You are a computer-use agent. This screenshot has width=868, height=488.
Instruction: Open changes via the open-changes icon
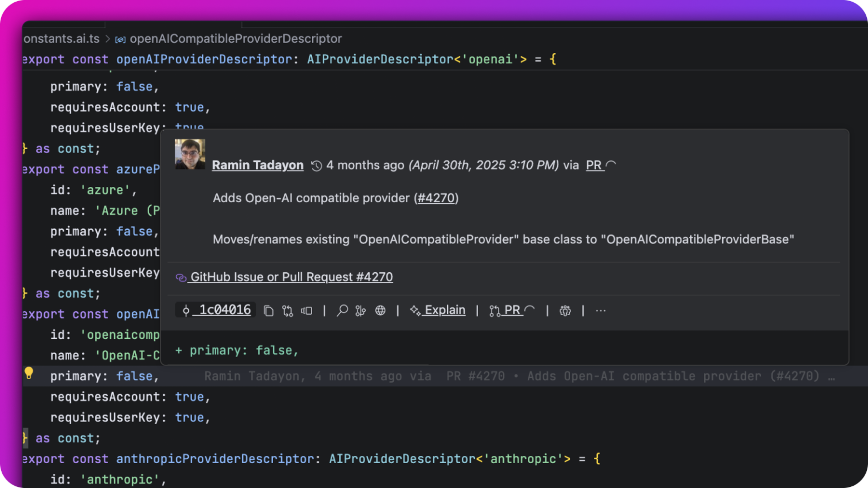tap(306, 310)
